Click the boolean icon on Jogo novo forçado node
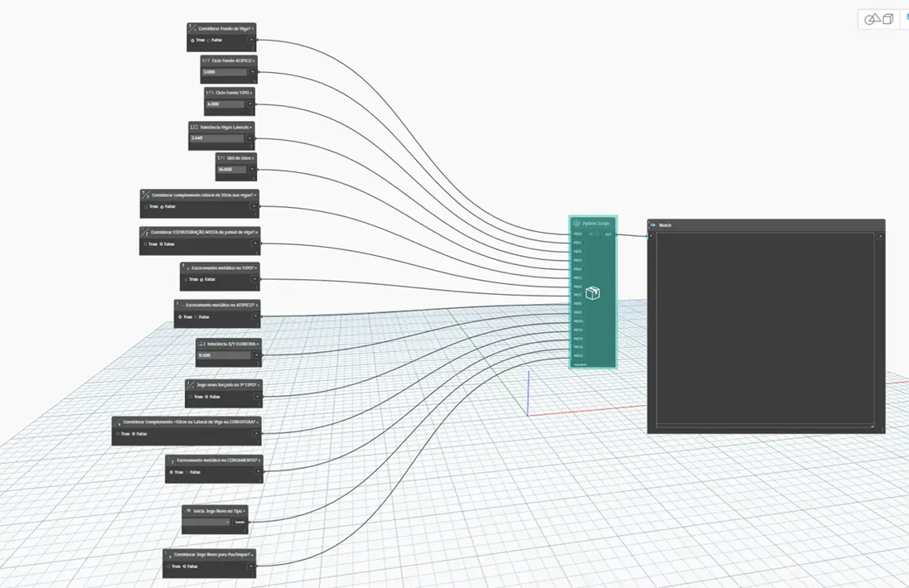This screenshot has width=909, height=588. pos(191,385)
